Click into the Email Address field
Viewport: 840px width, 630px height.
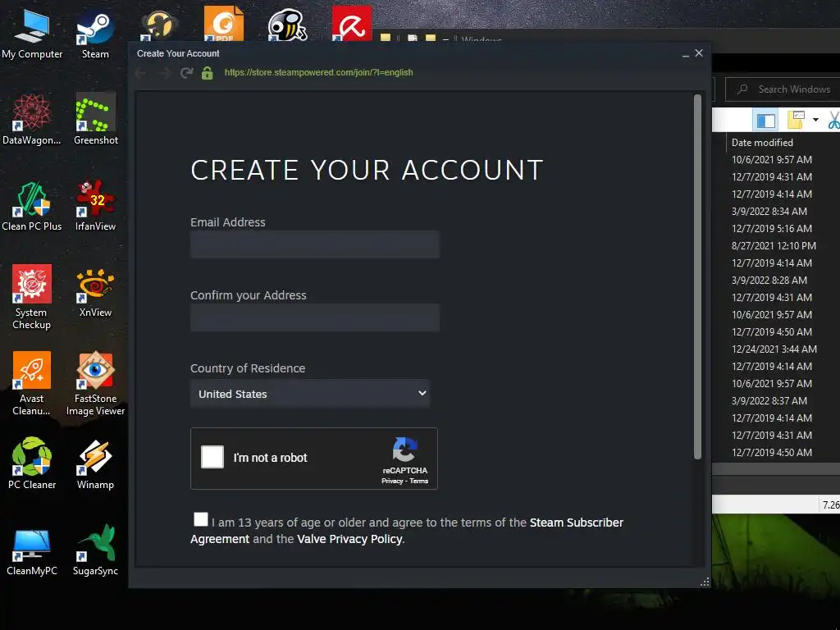315,244
